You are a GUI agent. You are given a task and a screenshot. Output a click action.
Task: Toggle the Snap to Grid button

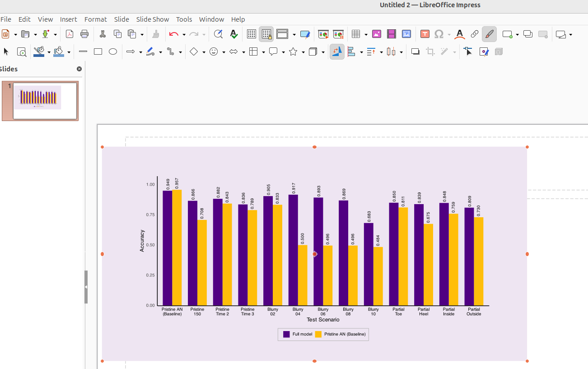(266, 34)
